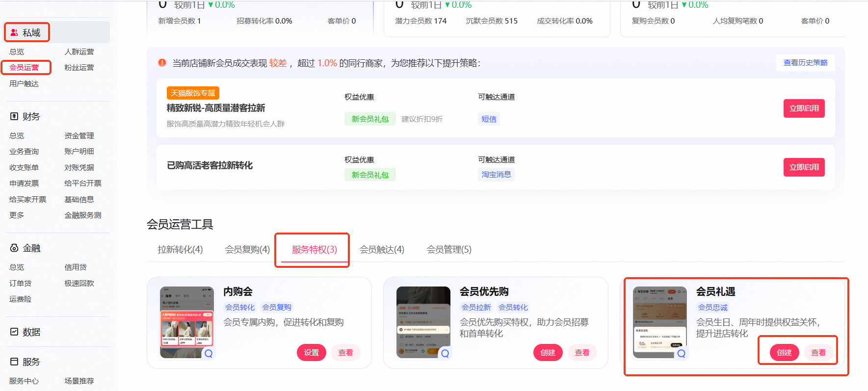Open 服务中心 under 服务
Viewport: 868px width, 391px height.
(24, 381)
